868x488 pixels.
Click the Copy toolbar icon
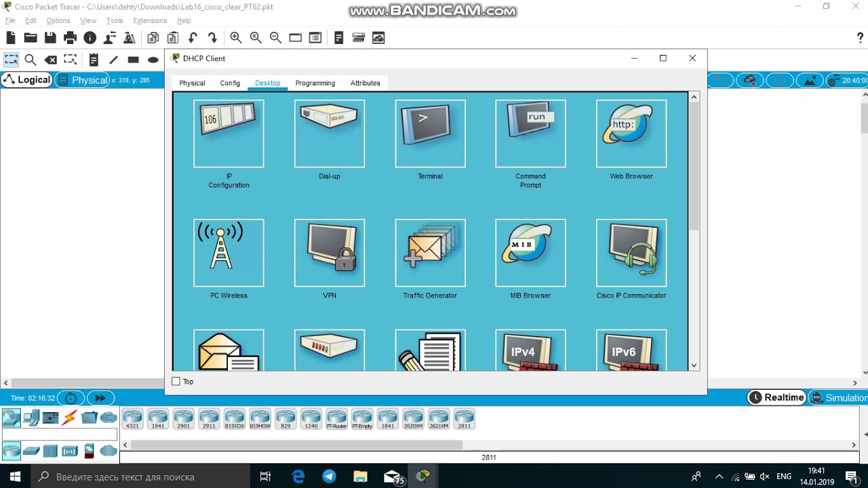pyautogui.click(x=153, y=38)
